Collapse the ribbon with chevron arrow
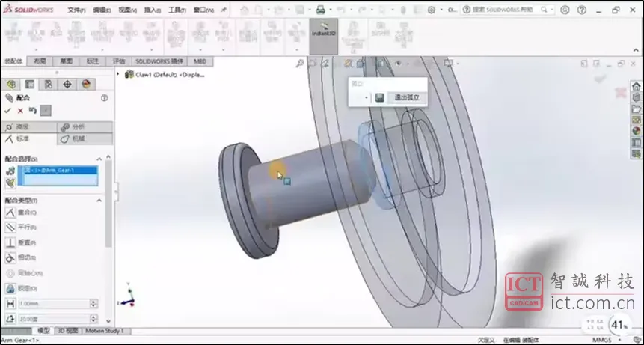This screenshot has height=345, width=644. 637,50
